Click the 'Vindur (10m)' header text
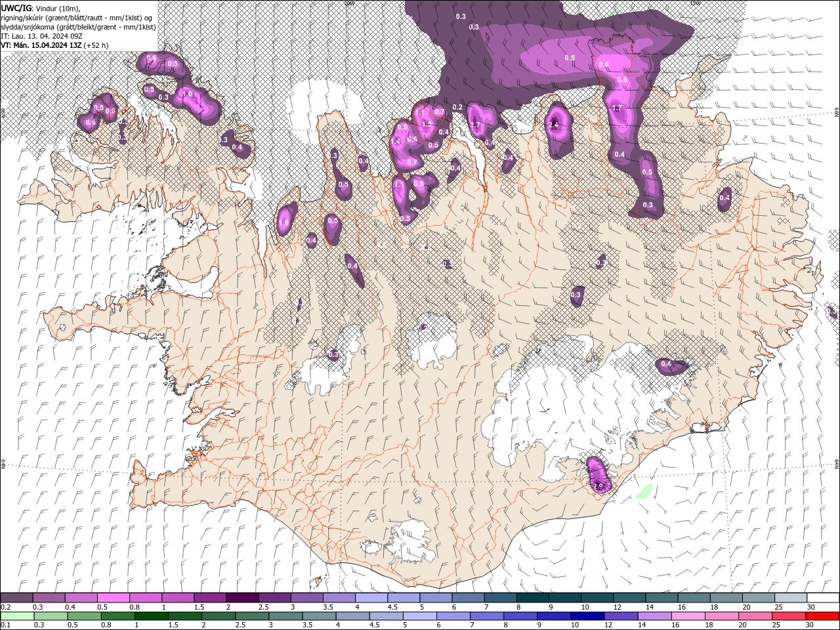 pos(57,8)
